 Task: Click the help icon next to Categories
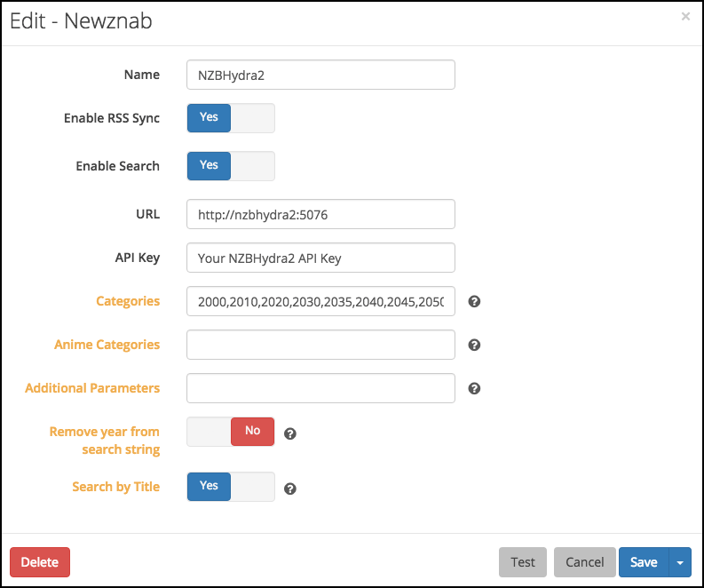(x=474, y=302)
